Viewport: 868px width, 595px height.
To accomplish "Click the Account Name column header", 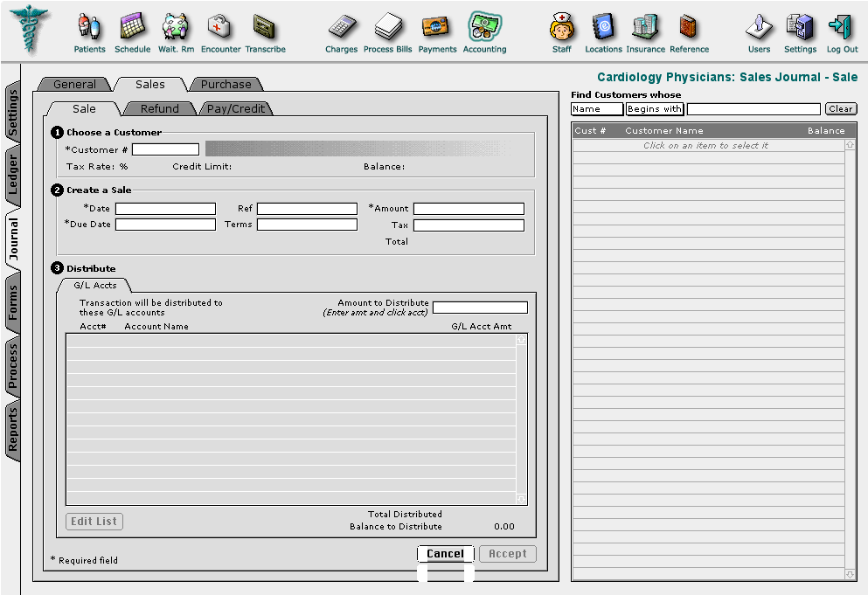I will [x=156, y=327].
